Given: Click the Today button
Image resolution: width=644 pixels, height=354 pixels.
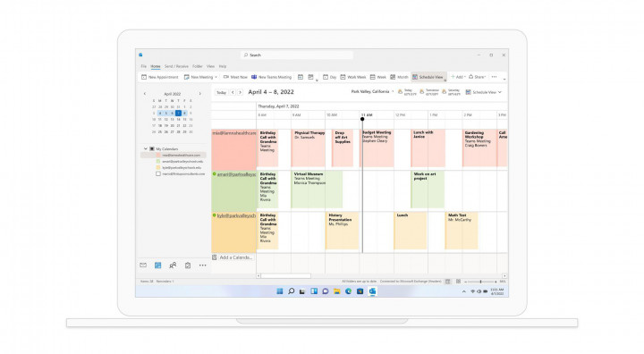Looking at the screenshot, I should click(x=222, y=92).
